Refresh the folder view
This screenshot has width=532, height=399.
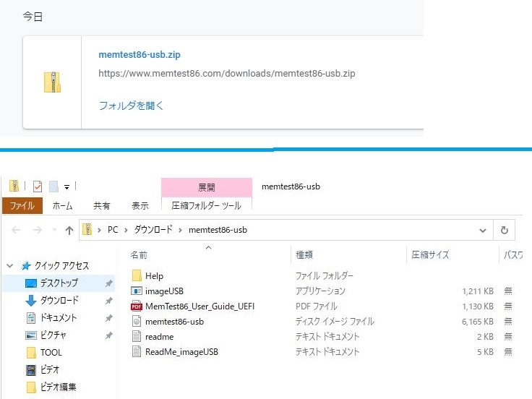click(x=505, y=230)
